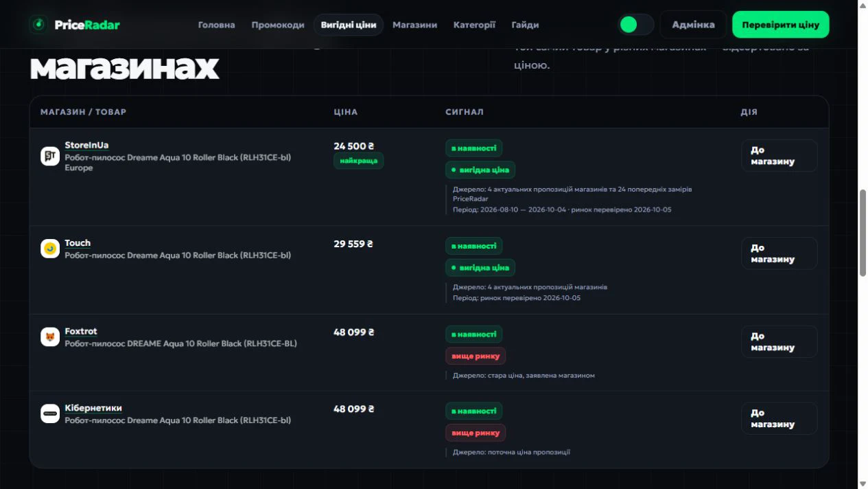Screen dimensions: 868x489
Task: Click the StoreInUa store logo icon
Action: [50, 156]
